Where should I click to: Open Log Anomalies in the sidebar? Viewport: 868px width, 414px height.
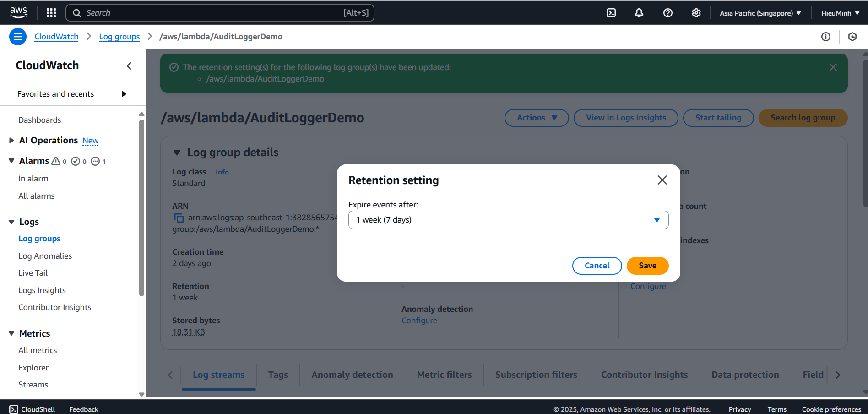[x=45, y=256]
